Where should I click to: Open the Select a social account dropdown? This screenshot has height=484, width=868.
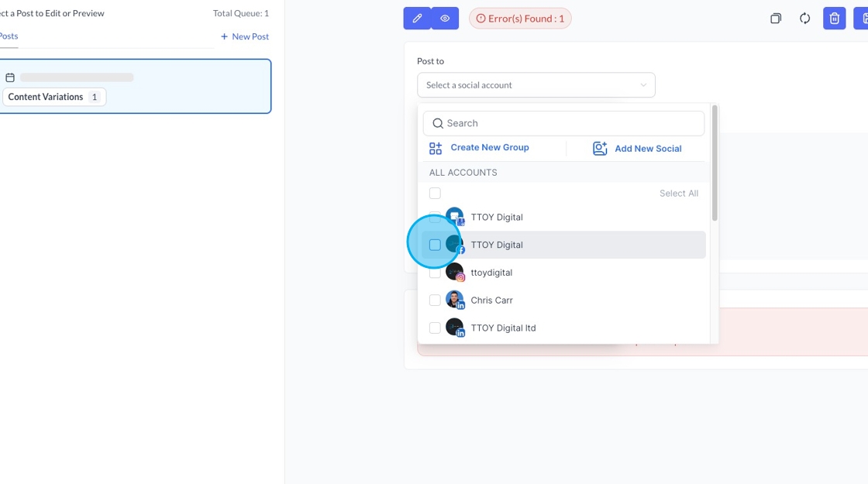536,85
